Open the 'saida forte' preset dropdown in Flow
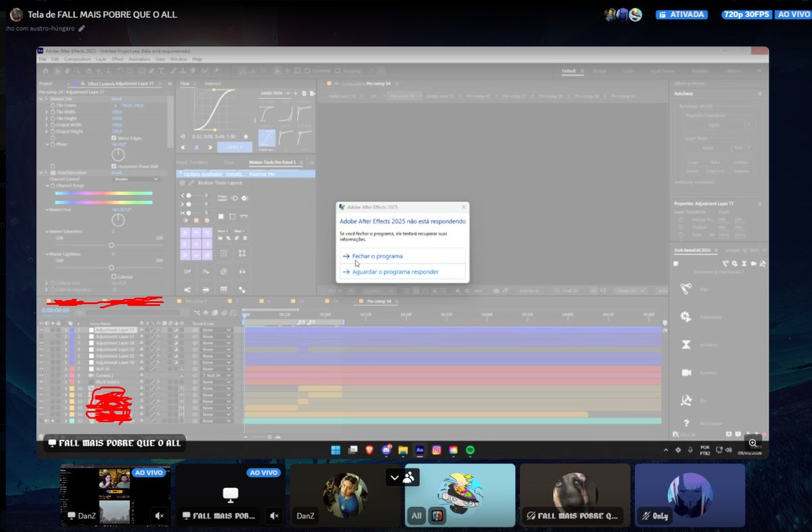Viewport: 812px width, 532px height. 275,93
